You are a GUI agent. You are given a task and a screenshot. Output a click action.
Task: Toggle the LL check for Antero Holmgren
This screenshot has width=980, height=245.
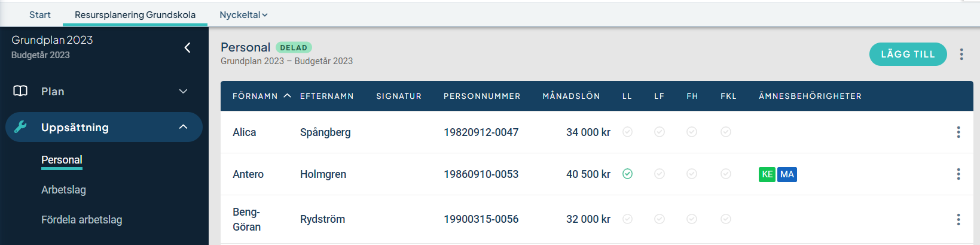click(627, 174)
